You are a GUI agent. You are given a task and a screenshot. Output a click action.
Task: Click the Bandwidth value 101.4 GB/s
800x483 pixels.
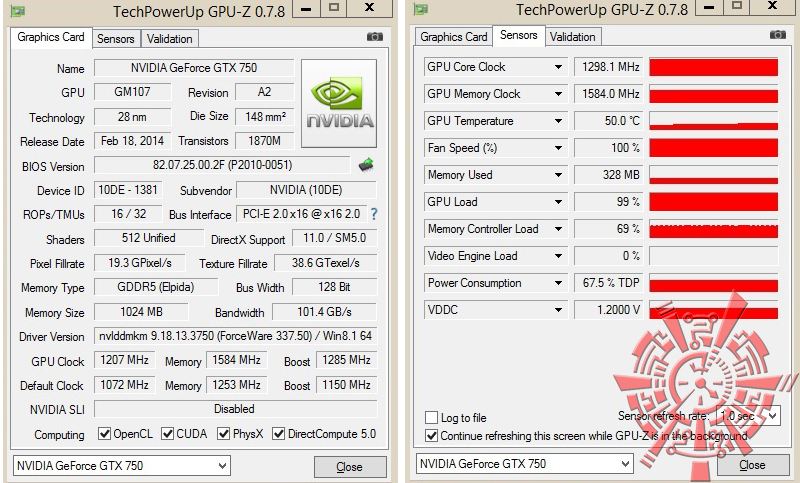[x=324, y=312]
